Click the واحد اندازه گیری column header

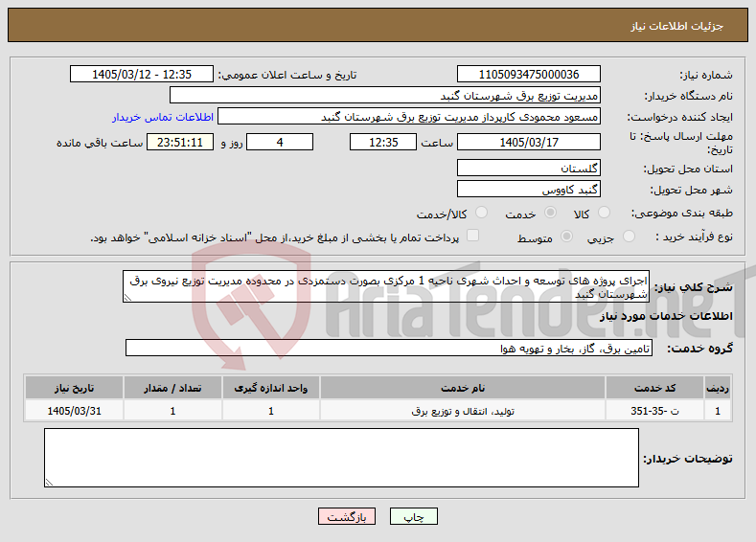pos(270,388)
